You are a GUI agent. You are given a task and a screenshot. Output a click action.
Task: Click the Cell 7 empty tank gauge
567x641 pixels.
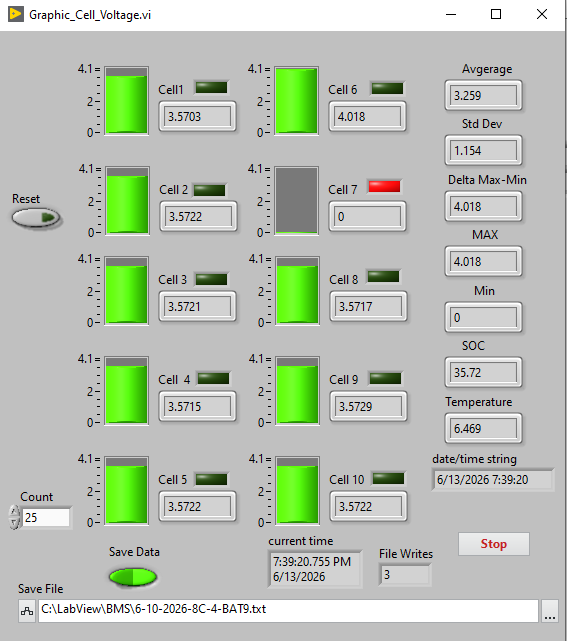[x=296, y=200]
